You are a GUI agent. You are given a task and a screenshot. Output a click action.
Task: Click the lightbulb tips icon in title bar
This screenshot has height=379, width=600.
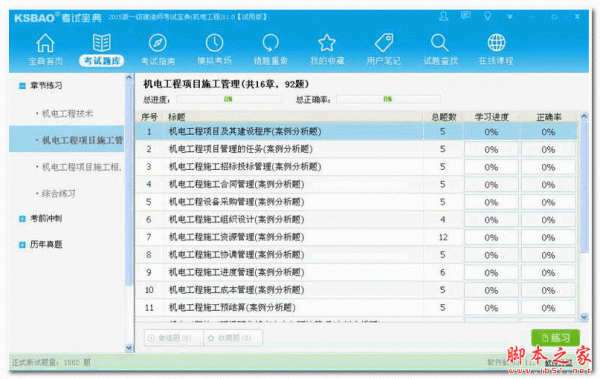click(488, 16)
